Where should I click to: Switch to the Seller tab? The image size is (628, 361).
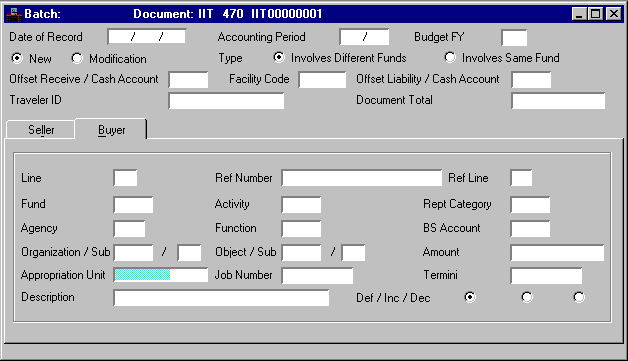click(x=41, y=130)
